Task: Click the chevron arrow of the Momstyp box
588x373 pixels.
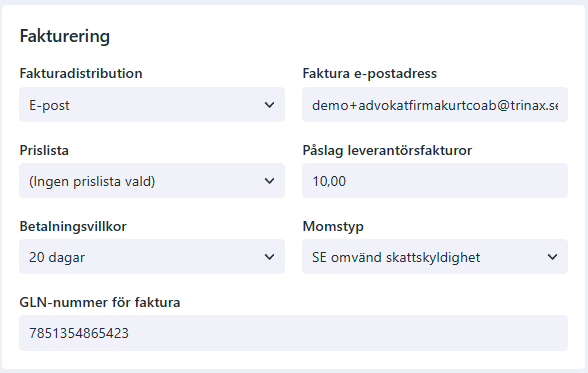Action: (552, 257)
